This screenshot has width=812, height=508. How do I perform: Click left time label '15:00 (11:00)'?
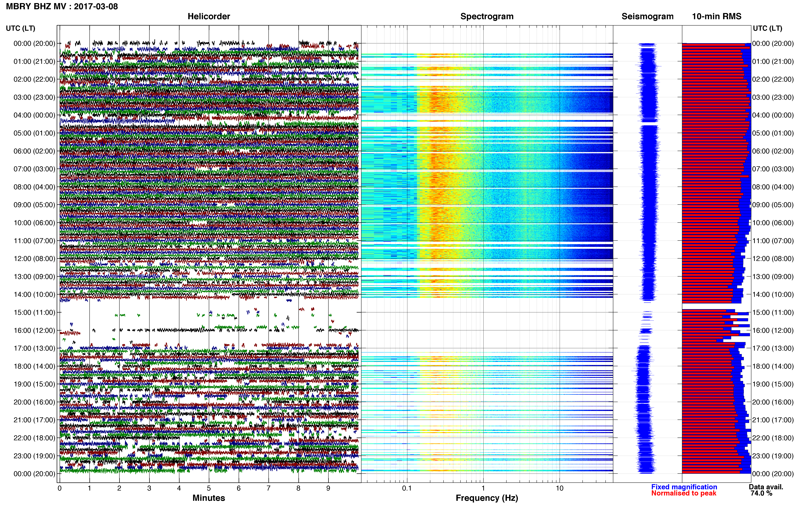click(34, 312)
